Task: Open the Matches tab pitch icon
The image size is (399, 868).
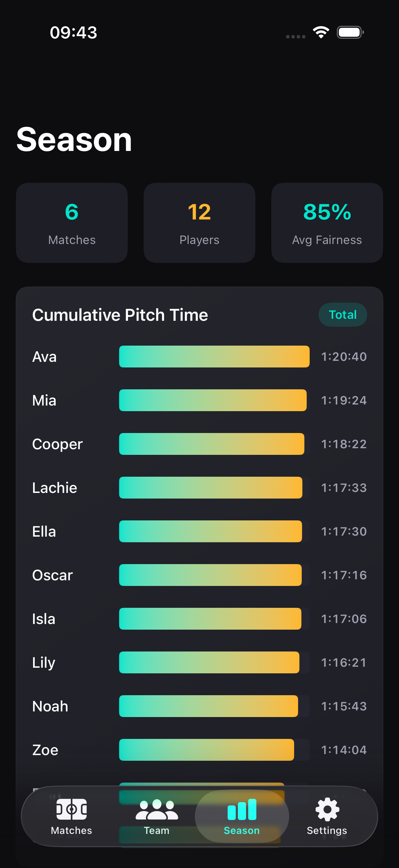Action: [x=71, y=809]
